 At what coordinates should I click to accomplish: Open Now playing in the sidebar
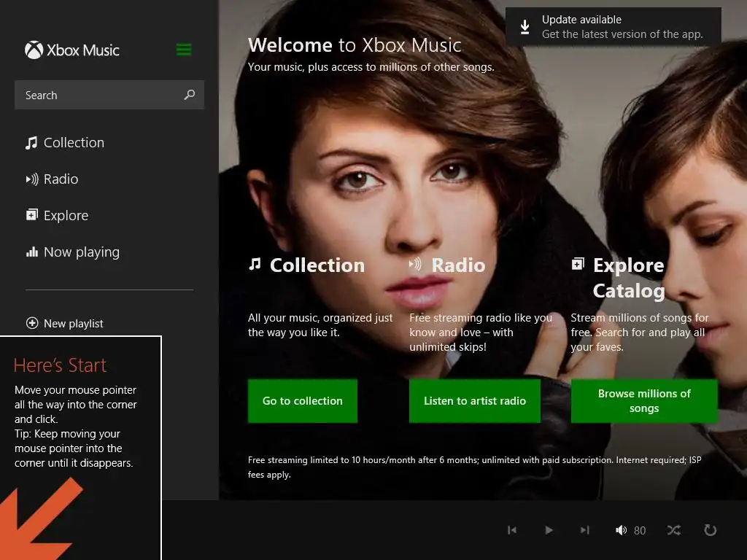pos(72,252)
